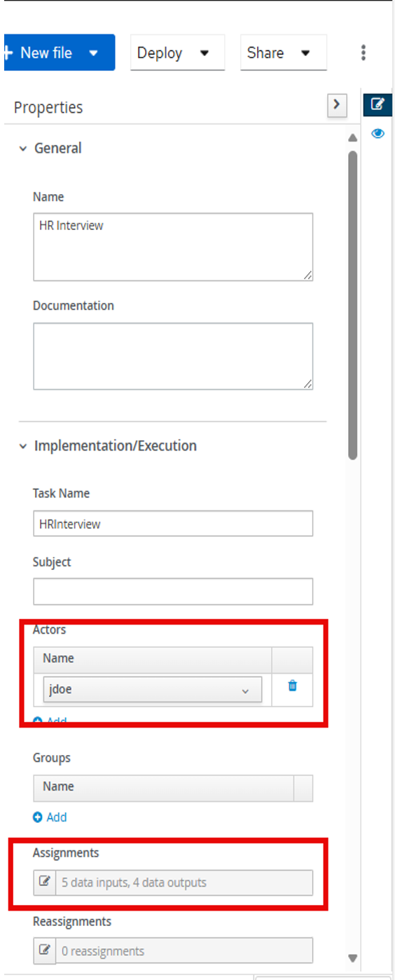Collapse the General section

coord(23,149)
